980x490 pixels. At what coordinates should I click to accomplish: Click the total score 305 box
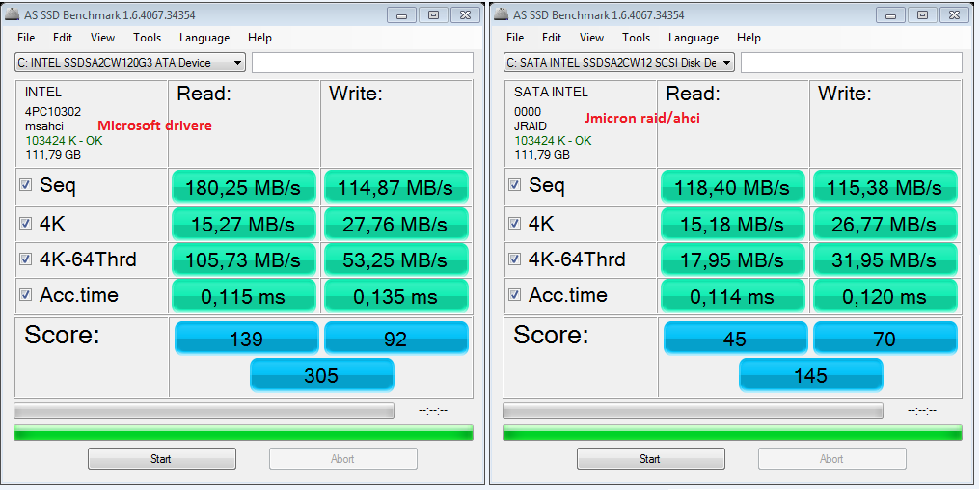click(x=322, y=375)
